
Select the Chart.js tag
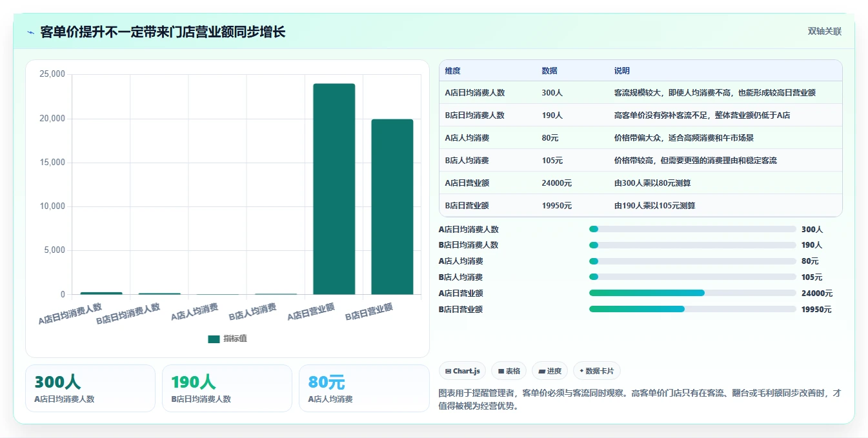(463, 371)
